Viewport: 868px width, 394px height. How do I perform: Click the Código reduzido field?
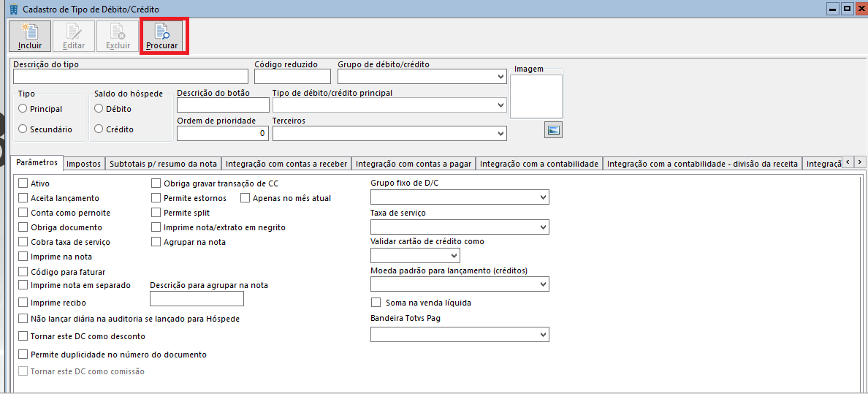click(292, 77)
